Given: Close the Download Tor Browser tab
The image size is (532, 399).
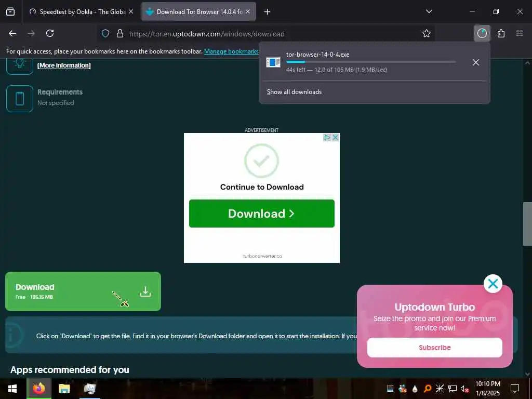Looking at the screenshot, I should (x=248, y=11).
